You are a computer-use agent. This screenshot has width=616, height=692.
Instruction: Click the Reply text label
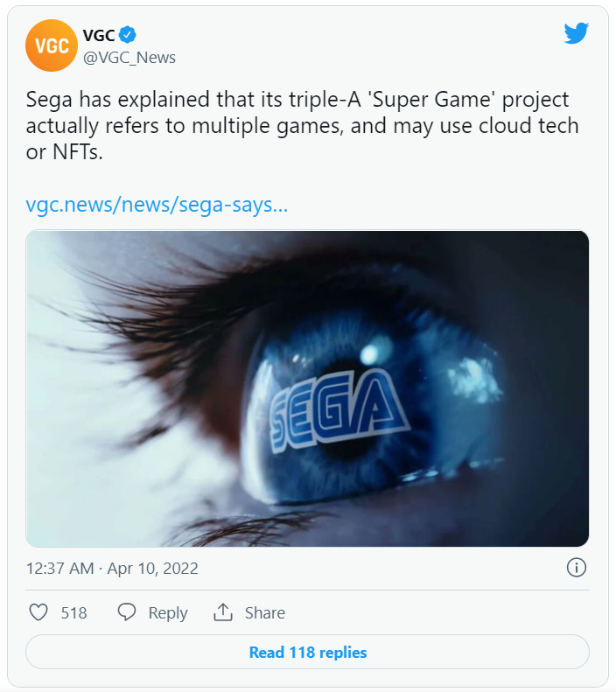(168, 613)
